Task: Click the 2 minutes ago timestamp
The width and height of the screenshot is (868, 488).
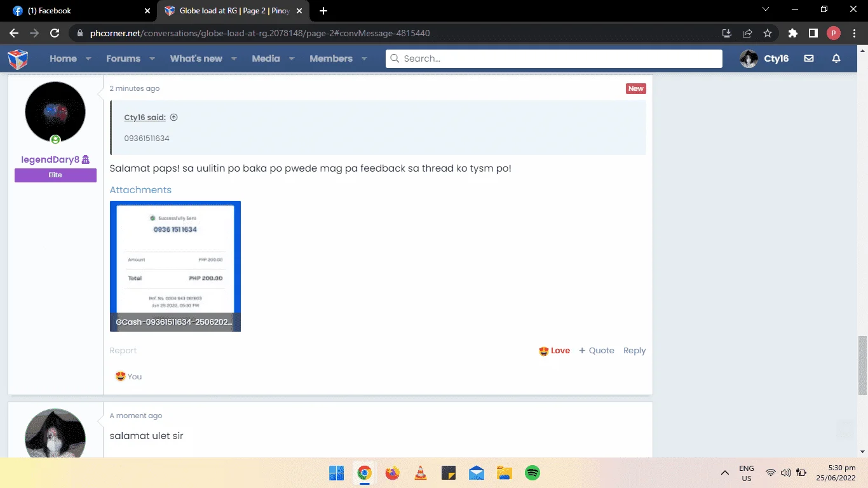Action: (x=135, y=88)
